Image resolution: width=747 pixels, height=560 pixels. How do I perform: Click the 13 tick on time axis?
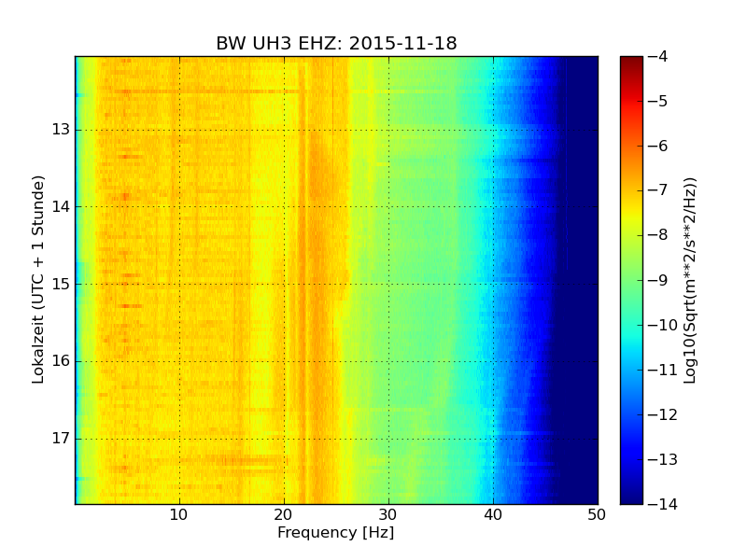[61, 130]
